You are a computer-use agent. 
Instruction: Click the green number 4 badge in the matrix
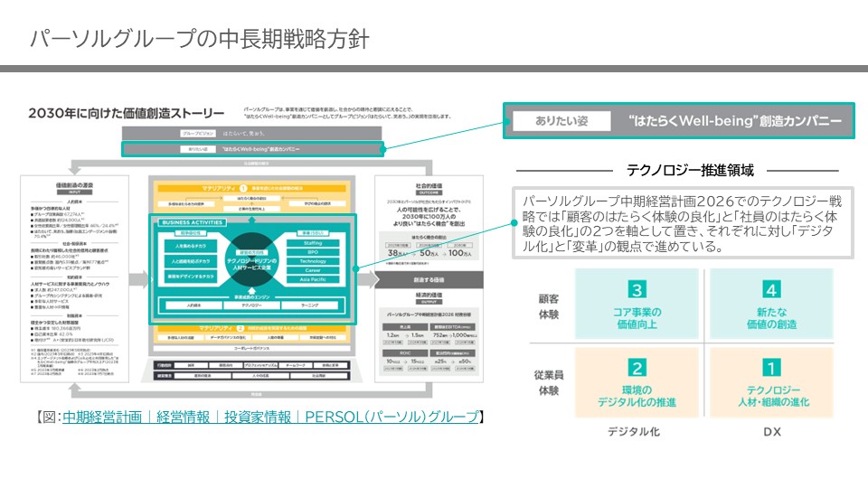pos(770,291)
